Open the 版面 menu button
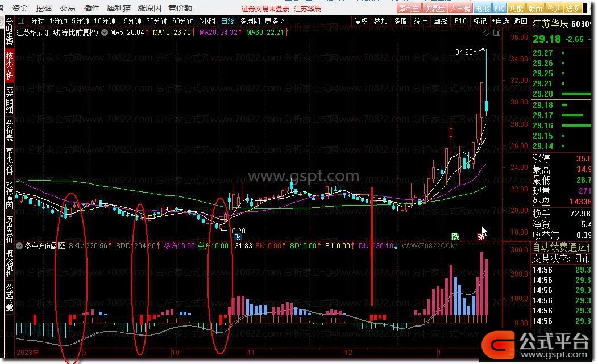The image size is (598, 364). coord(535,8)
